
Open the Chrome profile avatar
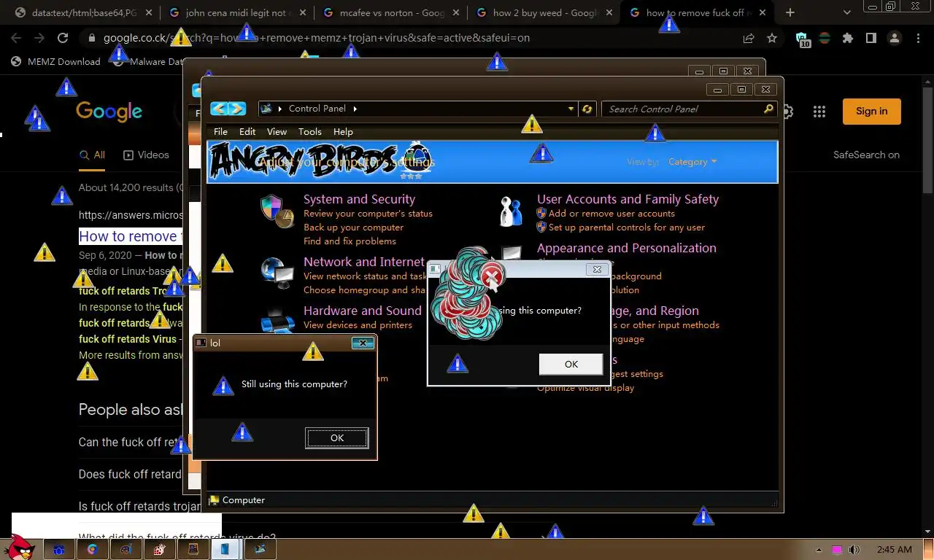pos(894,38)
